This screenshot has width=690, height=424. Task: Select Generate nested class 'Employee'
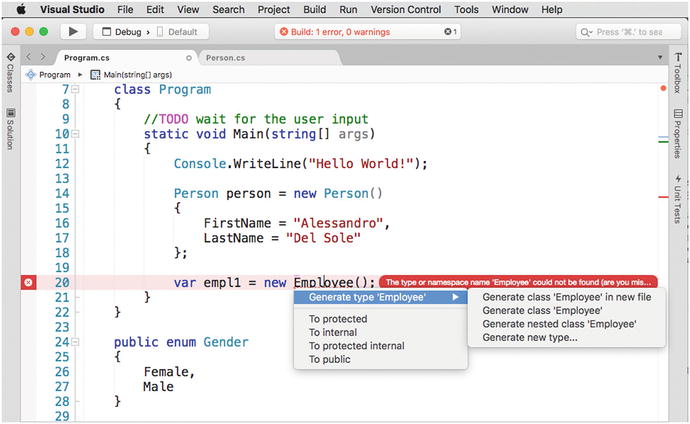559,324
